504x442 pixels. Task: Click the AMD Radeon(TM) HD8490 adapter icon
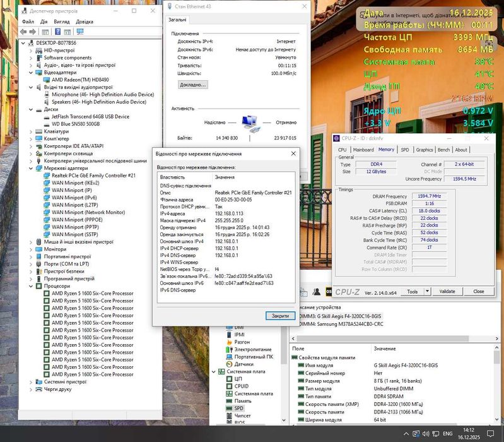(47, 80)
